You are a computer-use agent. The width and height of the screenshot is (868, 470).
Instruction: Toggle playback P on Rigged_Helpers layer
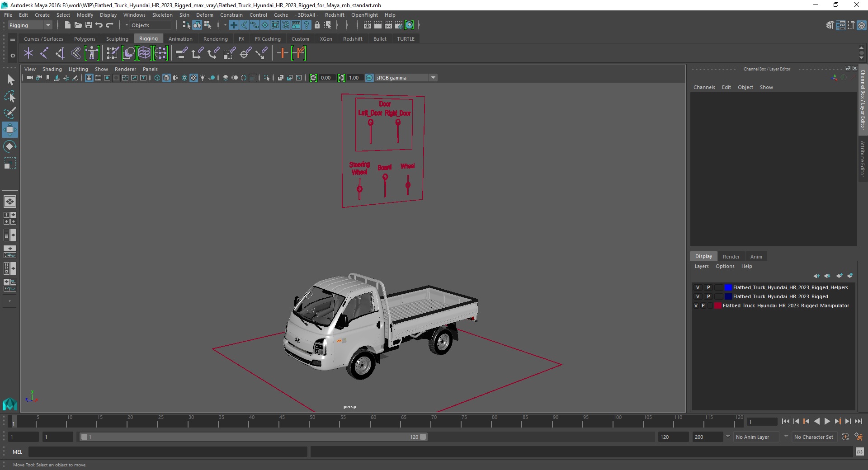(708, 287)
